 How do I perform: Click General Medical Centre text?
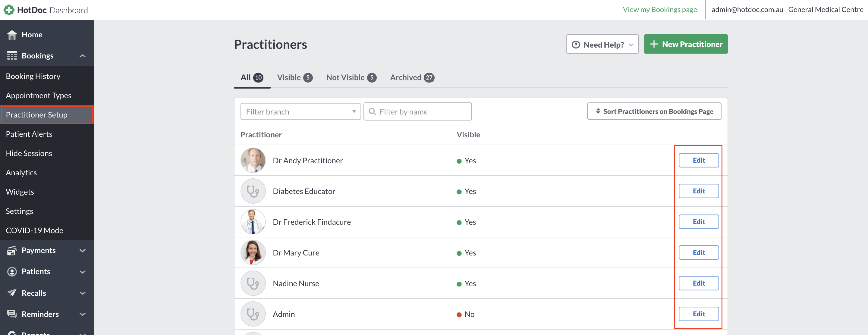pos(826,9)
